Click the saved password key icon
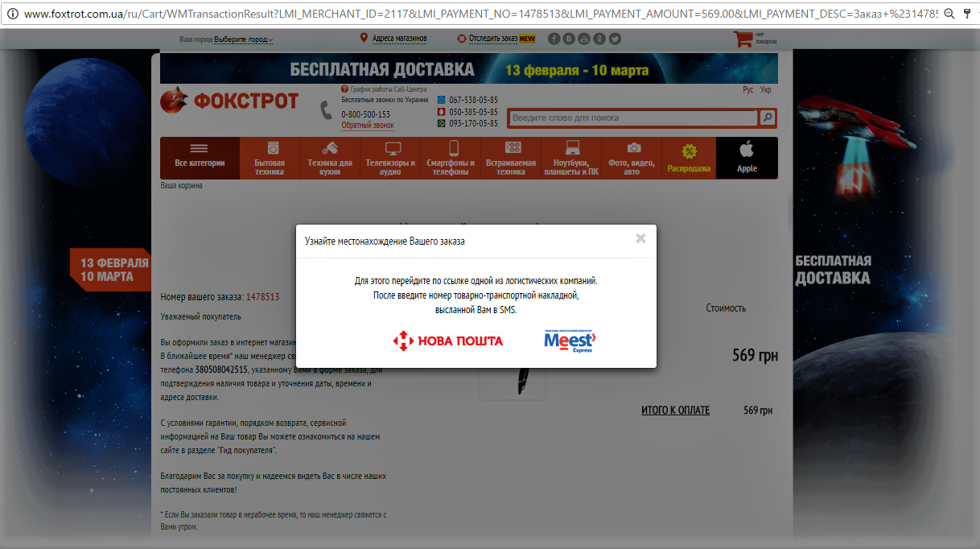980x549 pixels. [967, 14]
